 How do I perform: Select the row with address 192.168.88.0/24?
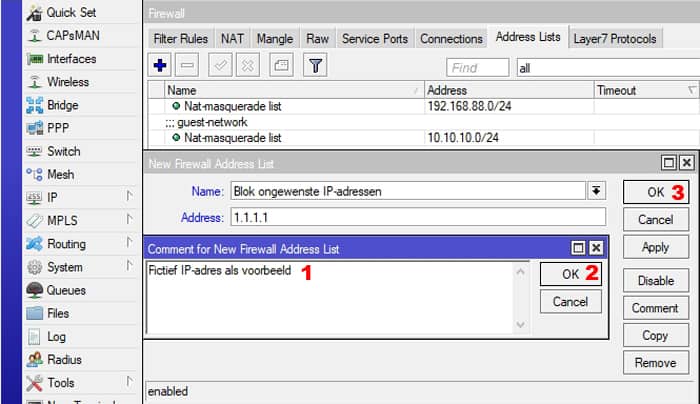click(424, 106)
